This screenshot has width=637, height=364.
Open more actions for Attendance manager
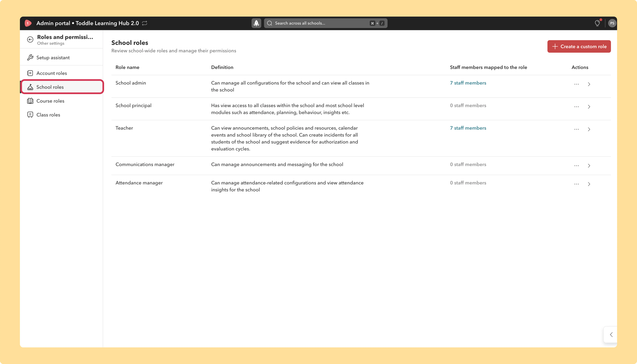pyautogui.click(x=576, y=184)
